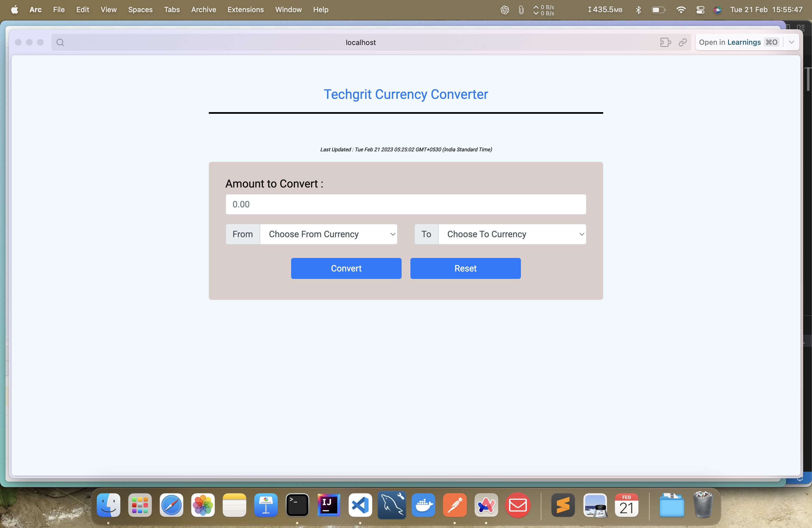Open Sublime Text from dock

coord(562,506)
